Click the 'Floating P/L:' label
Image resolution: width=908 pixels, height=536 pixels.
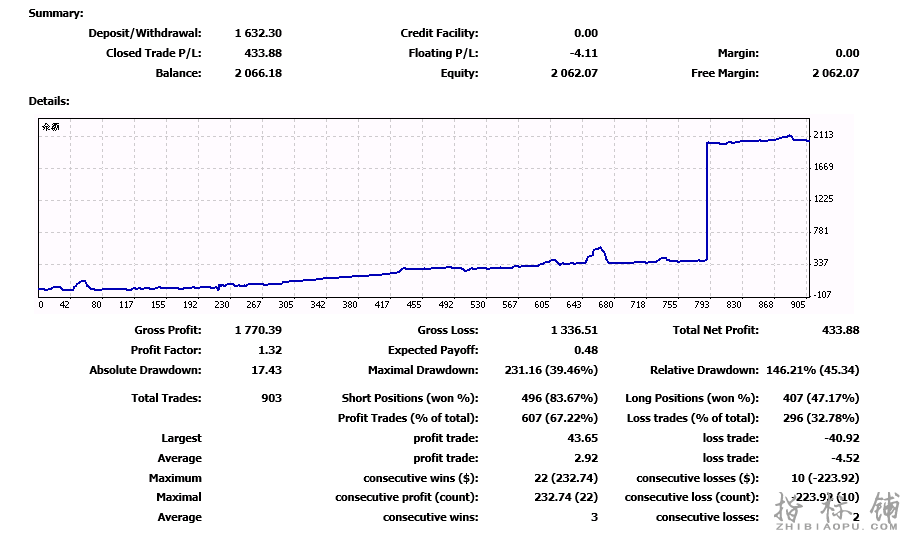(443, 53)
